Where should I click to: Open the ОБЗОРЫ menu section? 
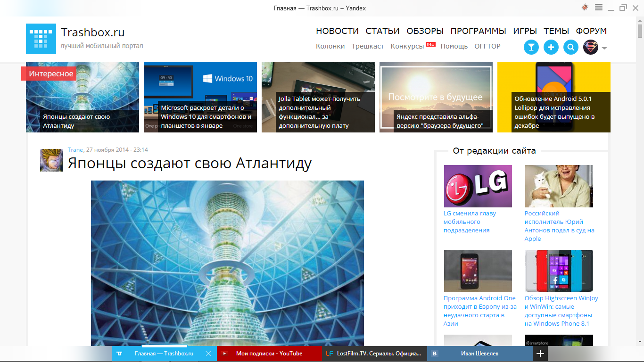click(x=425, y=31)
